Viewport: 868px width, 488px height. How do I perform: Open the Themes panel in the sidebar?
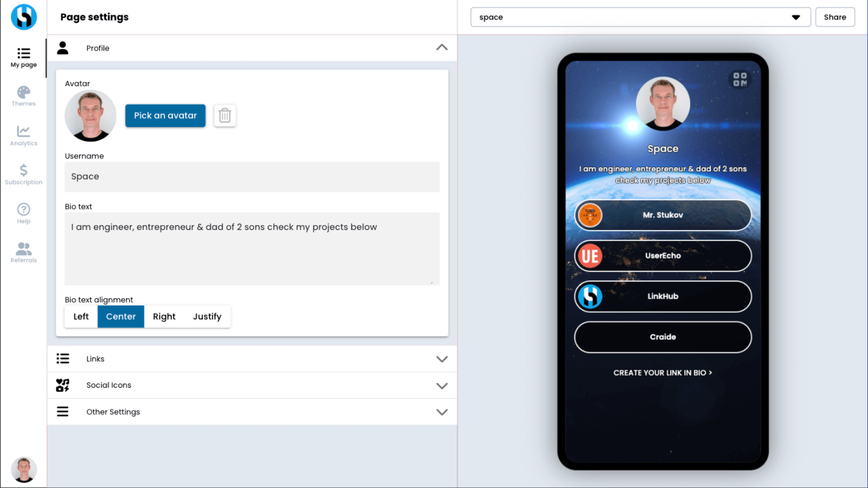(x=23, y=96)
